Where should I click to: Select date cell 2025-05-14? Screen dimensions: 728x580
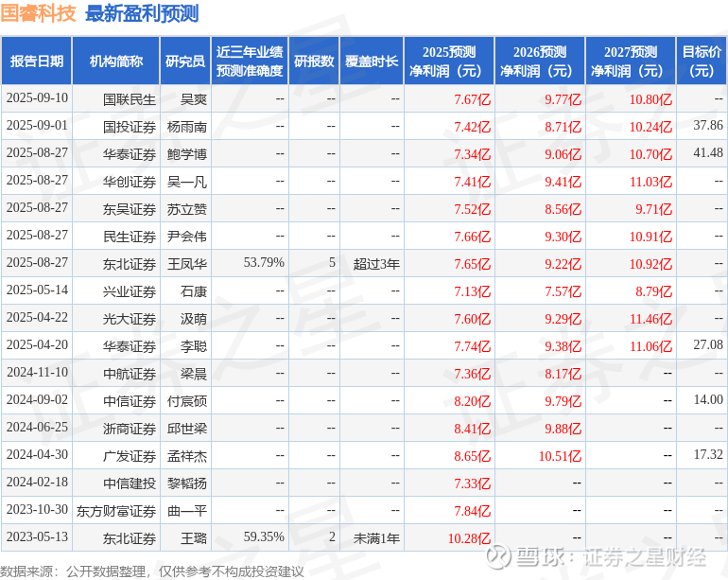pos(37,290)
